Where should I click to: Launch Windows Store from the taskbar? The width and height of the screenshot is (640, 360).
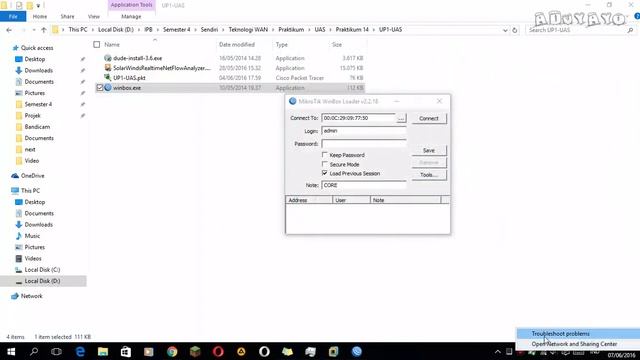[126, 351]
